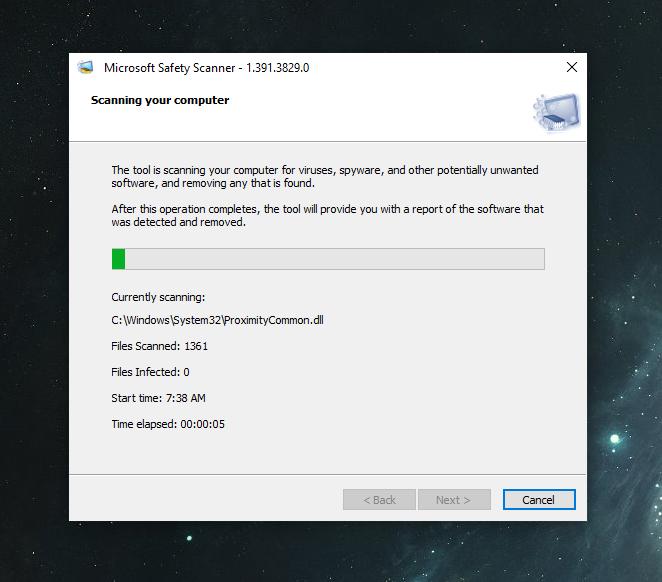The width and height of the screenshot is (662, 582).
Task: Click the Start time: 7:38 AM text
Action: (158, 398)
